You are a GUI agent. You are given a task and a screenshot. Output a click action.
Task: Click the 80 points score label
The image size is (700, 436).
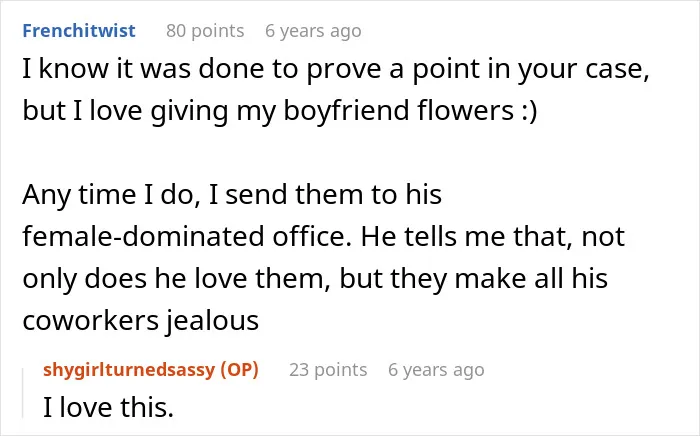click(205, 31)
